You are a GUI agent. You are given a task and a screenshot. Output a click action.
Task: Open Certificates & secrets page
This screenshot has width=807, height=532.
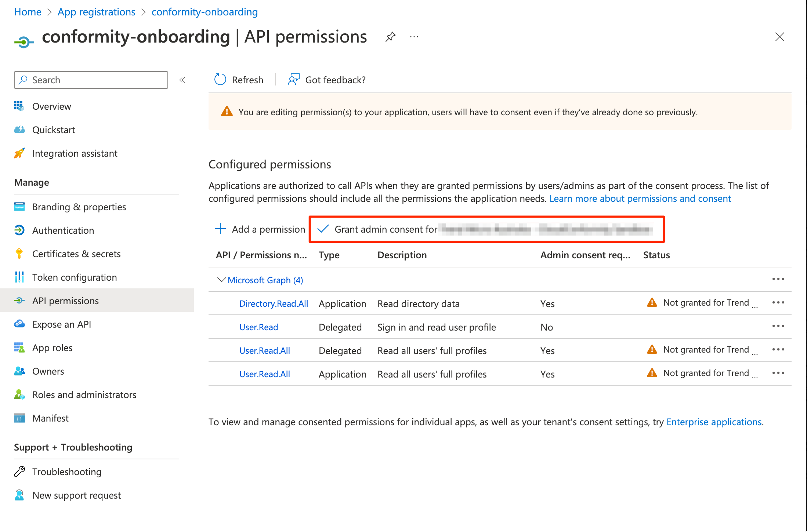coord(76,254)
